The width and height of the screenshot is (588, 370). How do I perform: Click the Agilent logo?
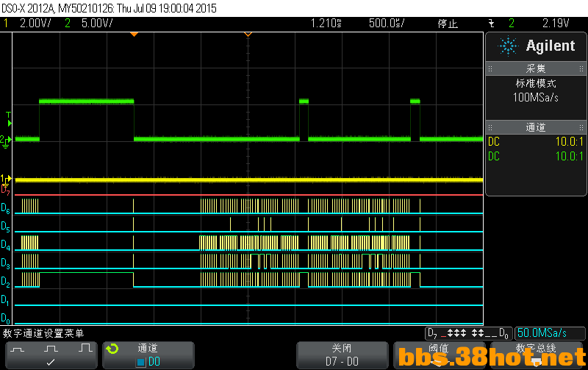(537, 46)
